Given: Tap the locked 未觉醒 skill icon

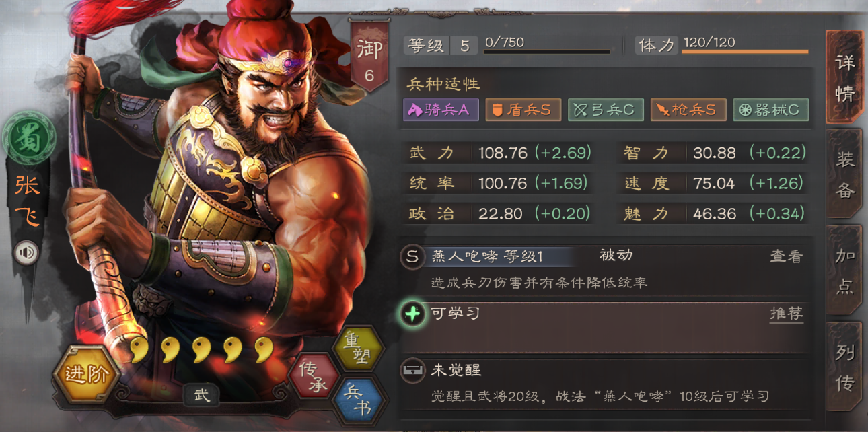Looking at the screenshot, I should tap(412, 370).
